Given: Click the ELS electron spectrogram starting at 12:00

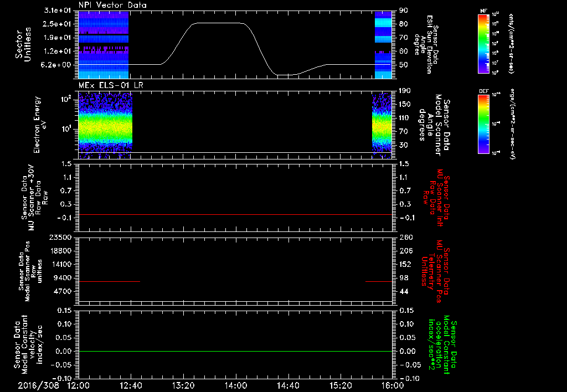Looking at the screenshot, I should click(105, 126).
